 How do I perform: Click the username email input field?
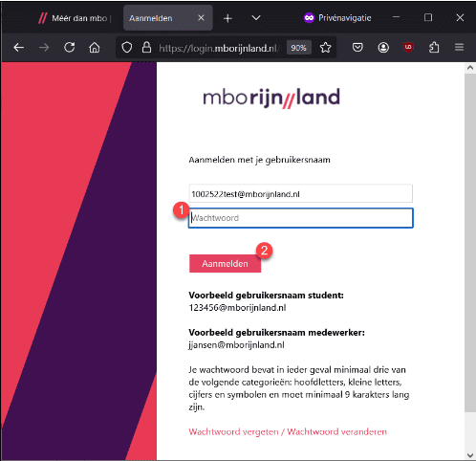coord(301,193)
